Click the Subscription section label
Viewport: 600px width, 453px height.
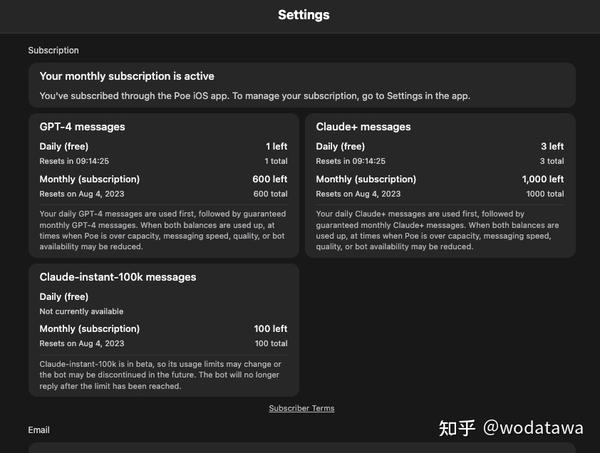click(53, 50)
